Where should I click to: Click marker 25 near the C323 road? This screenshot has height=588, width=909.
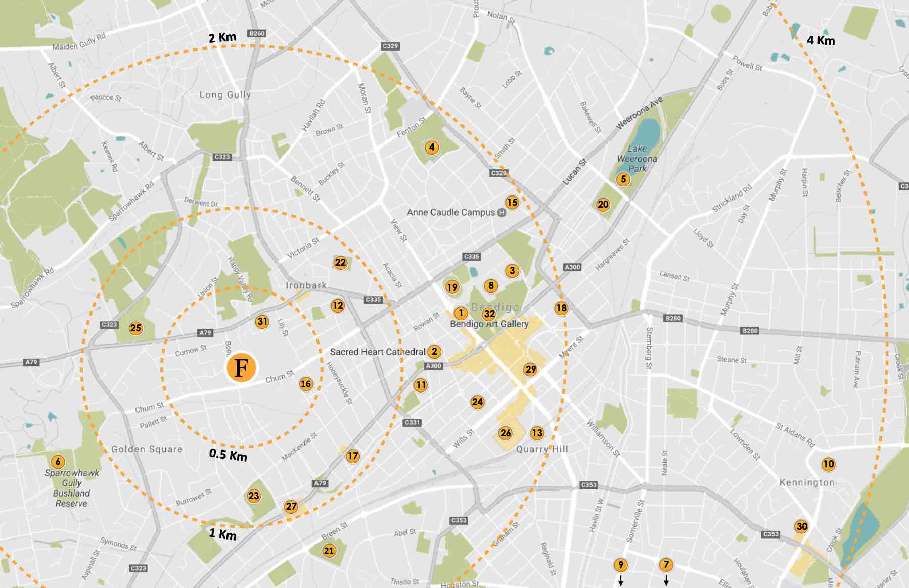[135, 328]
